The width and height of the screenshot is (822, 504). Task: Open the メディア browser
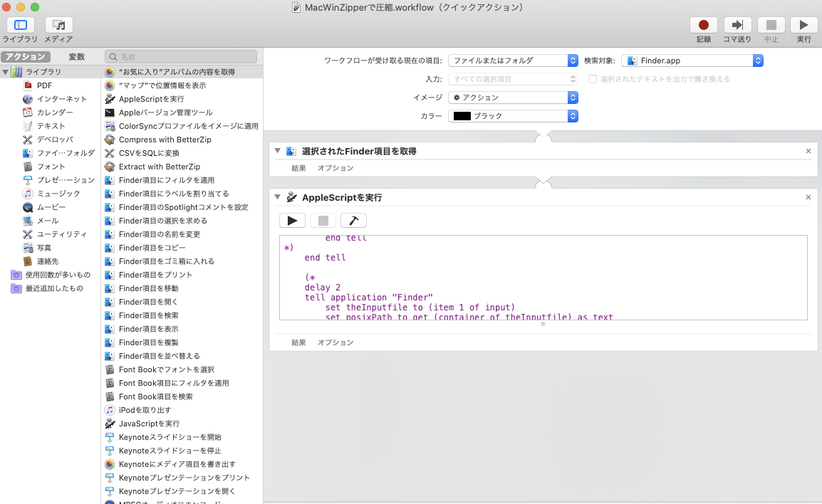pos(58,25)
